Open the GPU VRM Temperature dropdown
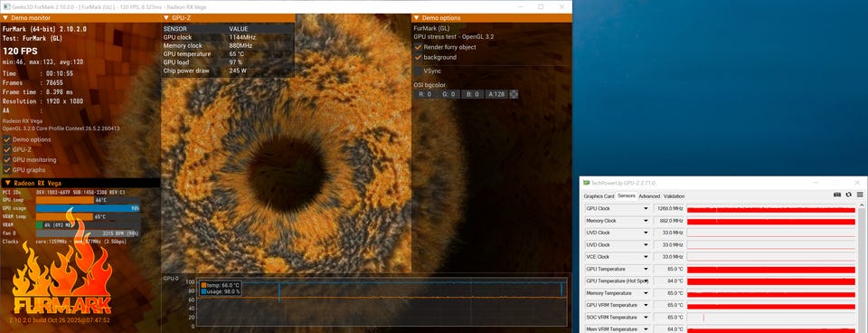The height and width of the screenshot is (333, 868). click(x=646, y=305)
